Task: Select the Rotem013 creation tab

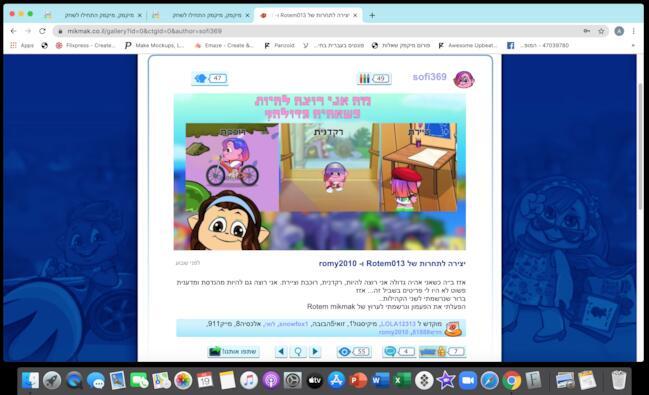Action: pos(308,15)
